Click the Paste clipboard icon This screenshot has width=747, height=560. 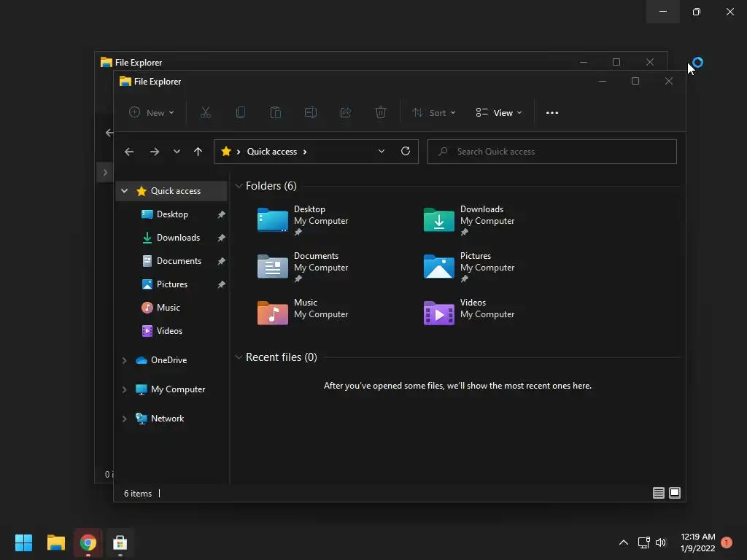click(275, 112)
